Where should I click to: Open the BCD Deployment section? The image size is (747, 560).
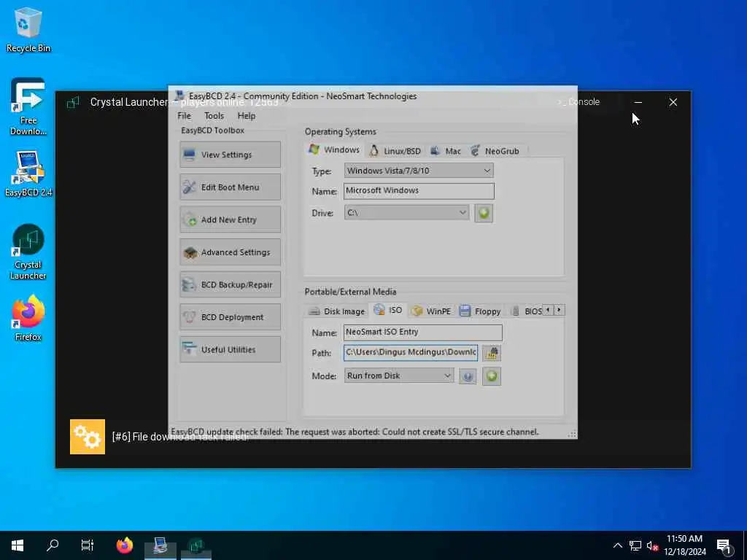pyautogui.click(x=230, y=317)
